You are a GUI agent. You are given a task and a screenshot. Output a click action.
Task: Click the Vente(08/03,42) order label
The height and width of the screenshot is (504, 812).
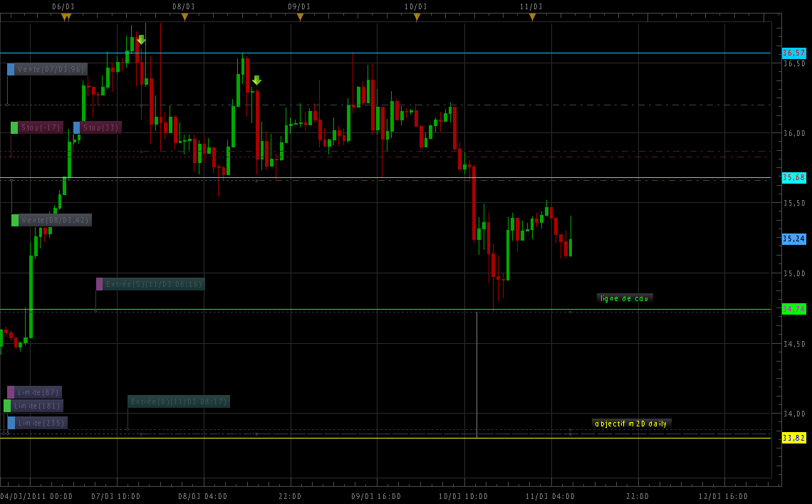point(51,220)
